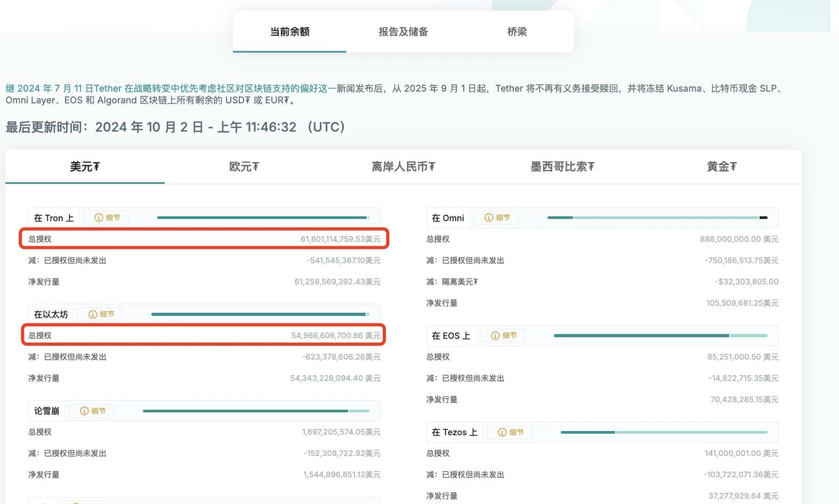Open the 细节 info icon for EOS

tap(504, 336)
